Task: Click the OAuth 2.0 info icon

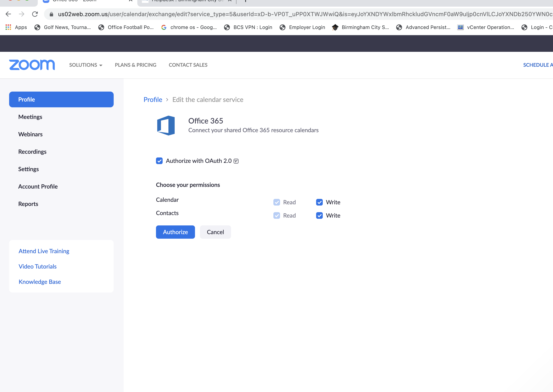Action: coord(236,161)
